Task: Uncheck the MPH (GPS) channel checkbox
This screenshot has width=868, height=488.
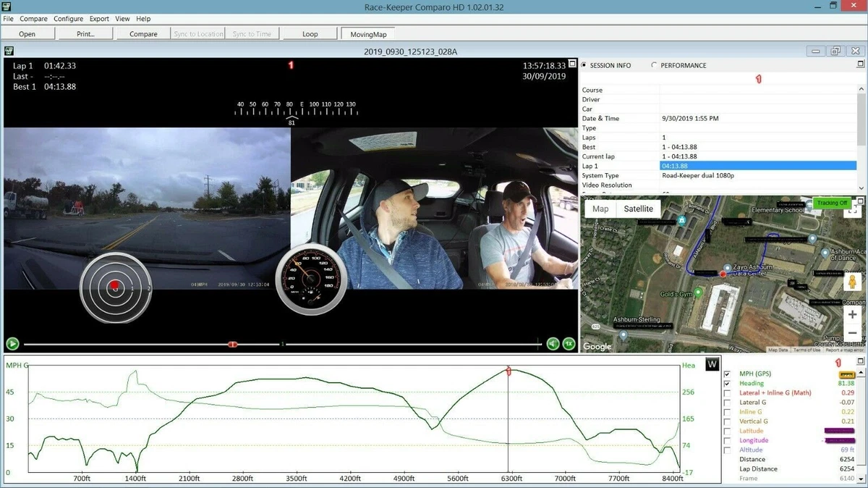Action: 727,374
